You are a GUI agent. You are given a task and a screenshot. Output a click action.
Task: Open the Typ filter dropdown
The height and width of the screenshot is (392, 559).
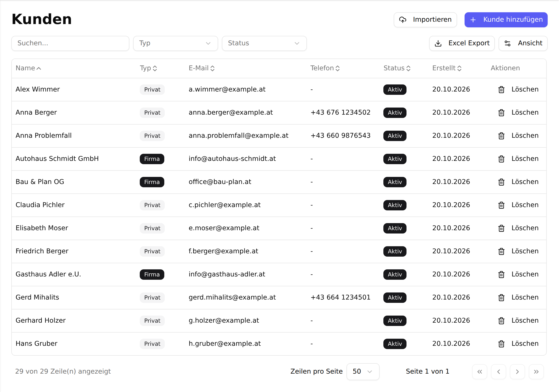pyautogui.click(x=175, y=43)
